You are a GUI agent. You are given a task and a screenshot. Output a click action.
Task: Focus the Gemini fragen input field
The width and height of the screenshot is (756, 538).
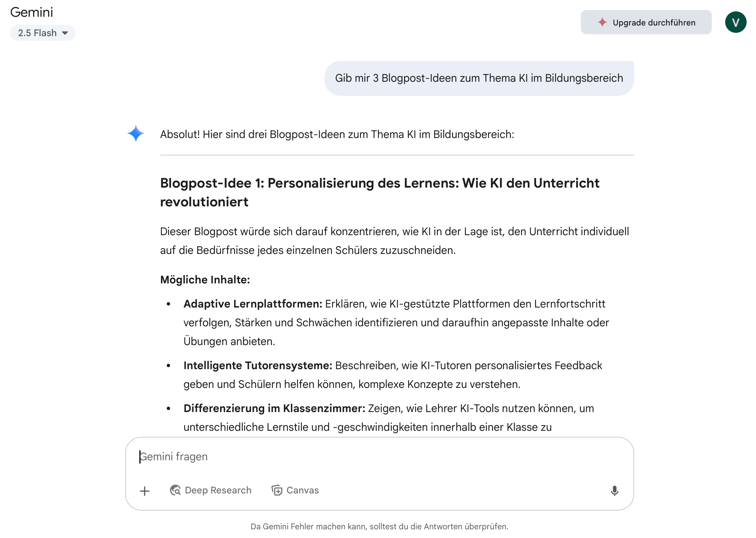pyautogui.click(x=379, y=457)
